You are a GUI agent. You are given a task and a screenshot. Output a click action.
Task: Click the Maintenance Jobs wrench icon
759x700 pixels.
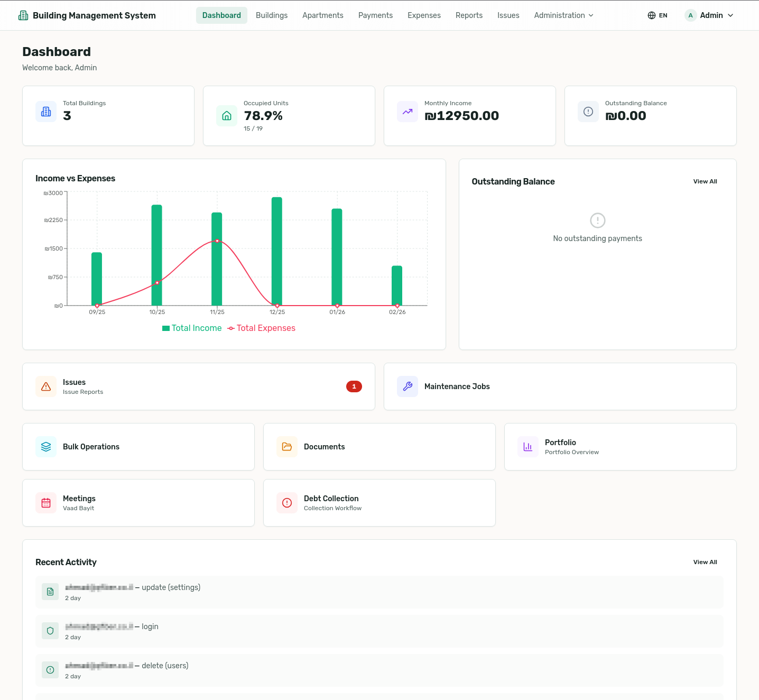tap(408, 386)
